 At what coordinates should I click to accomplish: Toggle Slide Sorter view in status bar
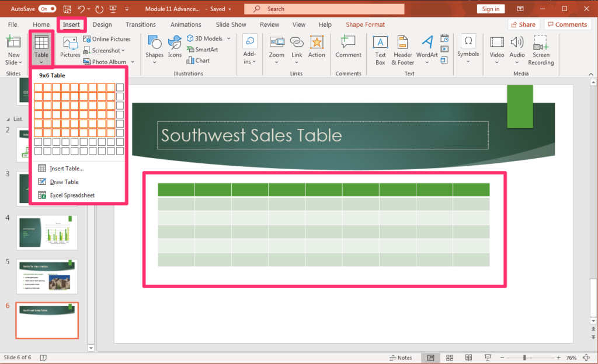pos(450,357)
